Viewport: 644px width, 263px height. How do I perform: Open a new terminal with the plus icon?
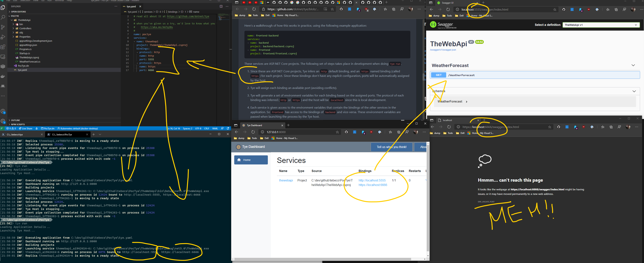[x=93, y=134]
